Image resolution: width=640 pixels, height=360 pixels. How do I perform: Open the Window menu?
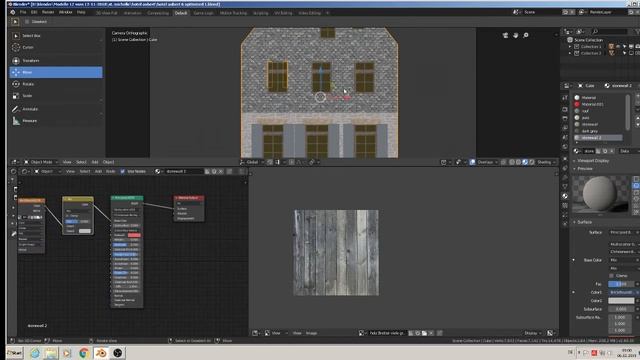[65, 12]
